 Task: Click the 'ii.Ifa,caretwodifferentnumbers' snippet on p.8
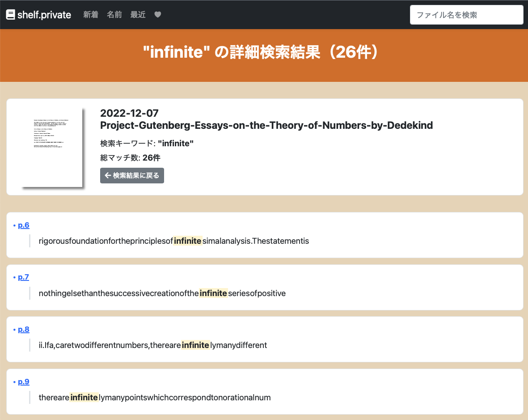tap(153, 345)
